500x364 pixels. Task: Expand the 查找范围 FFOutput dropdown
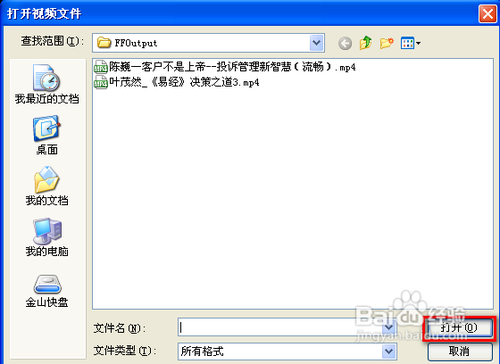coord(316,43)
